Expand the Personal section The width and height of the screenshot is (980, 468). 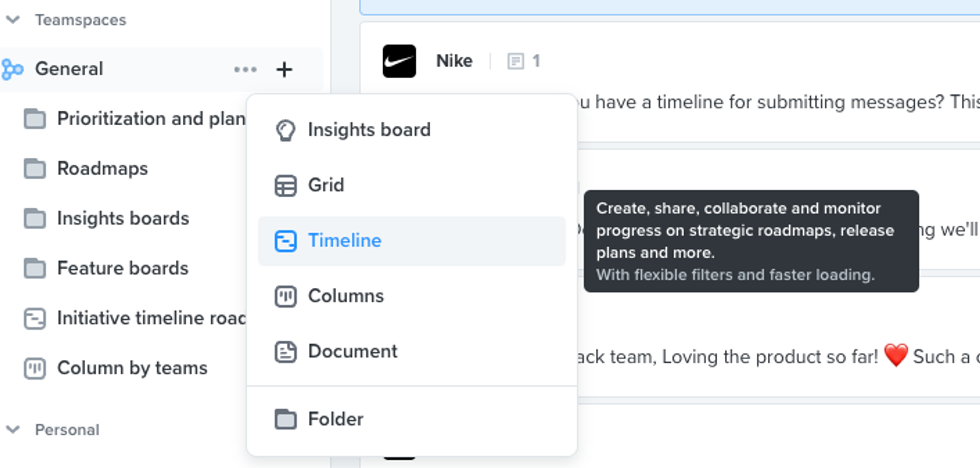tap(12, 430)
